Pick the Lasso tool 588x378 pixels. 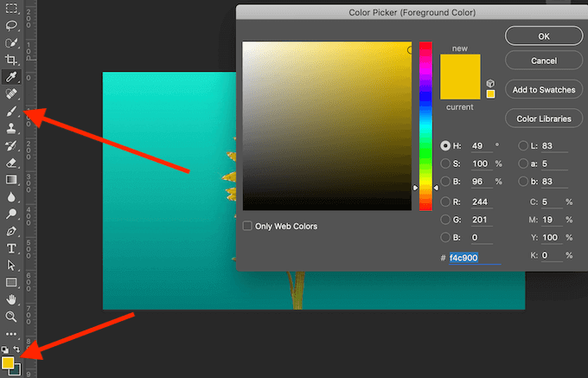click(12, 26)
